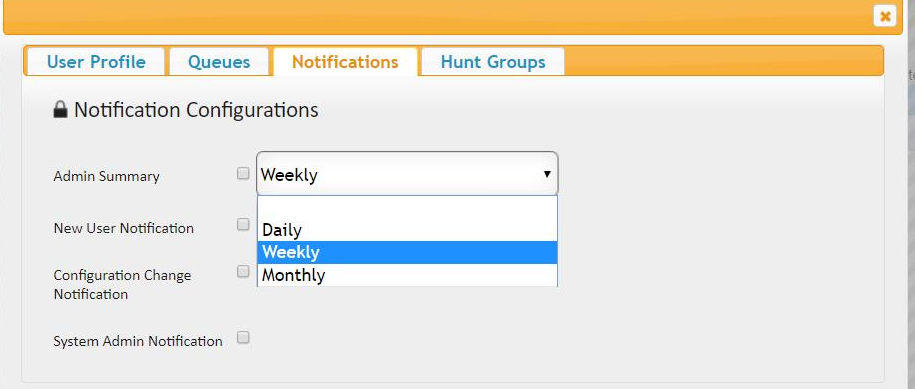915x389 pixels.
Task: Click the Notification Configurations heading
Action: pyautogui.click(x=196, y=110)
